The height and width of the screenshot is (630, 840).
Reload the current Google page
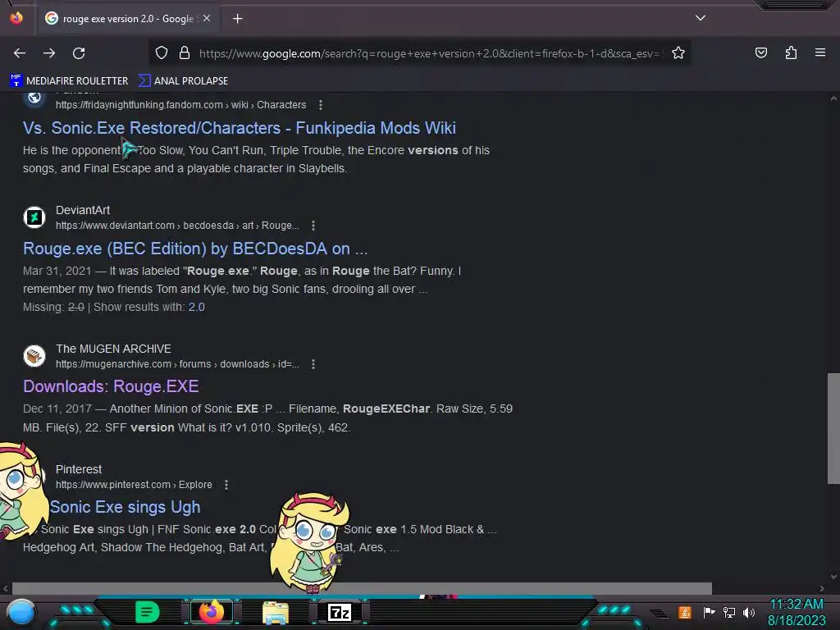point(79,53)
